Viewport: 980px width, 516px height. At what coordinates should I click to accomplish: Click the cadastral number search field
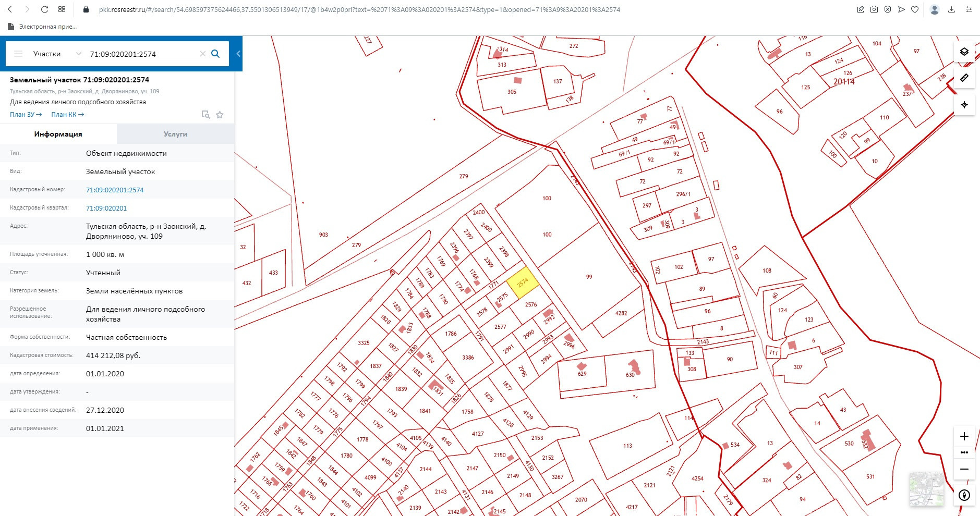click(x=141, y=54)
